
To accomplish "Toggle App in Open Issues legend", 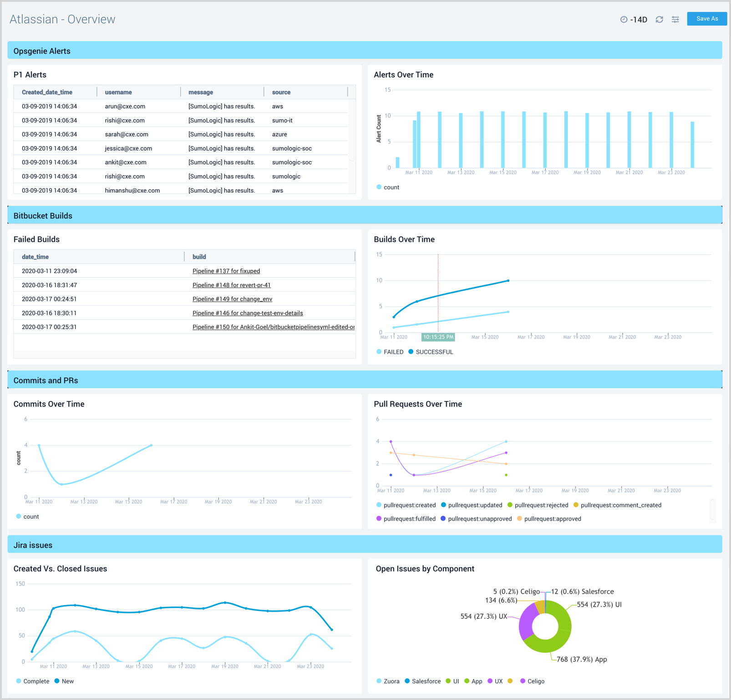I will [473, 681].
